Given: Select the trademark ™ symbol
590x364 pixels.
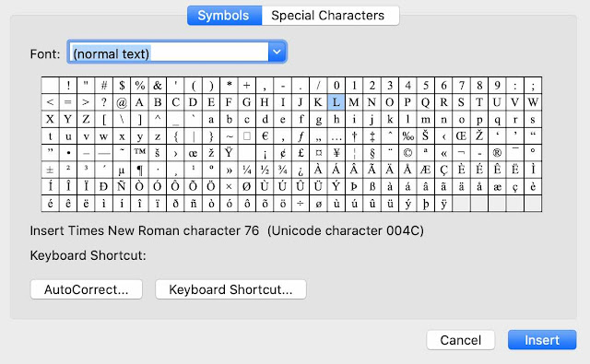Looking at the screenshot, I should [x=139, y=153].
